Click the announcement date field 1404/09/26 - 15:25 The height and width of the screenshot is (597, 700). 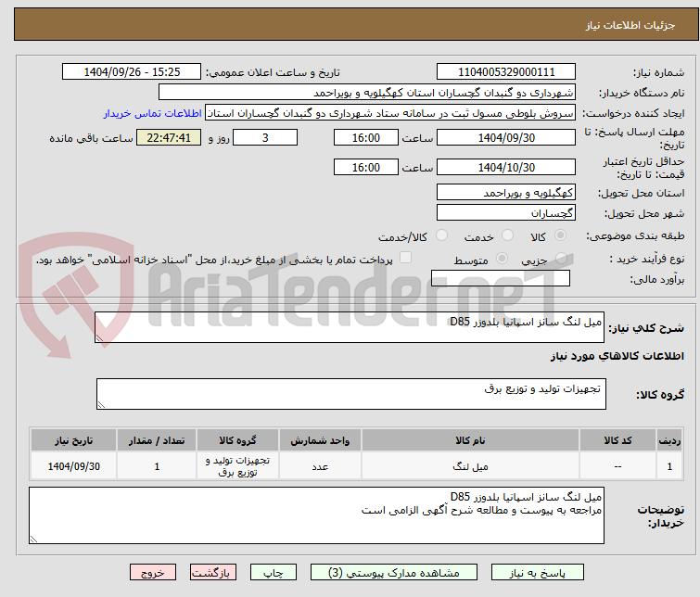coord(132,72)
